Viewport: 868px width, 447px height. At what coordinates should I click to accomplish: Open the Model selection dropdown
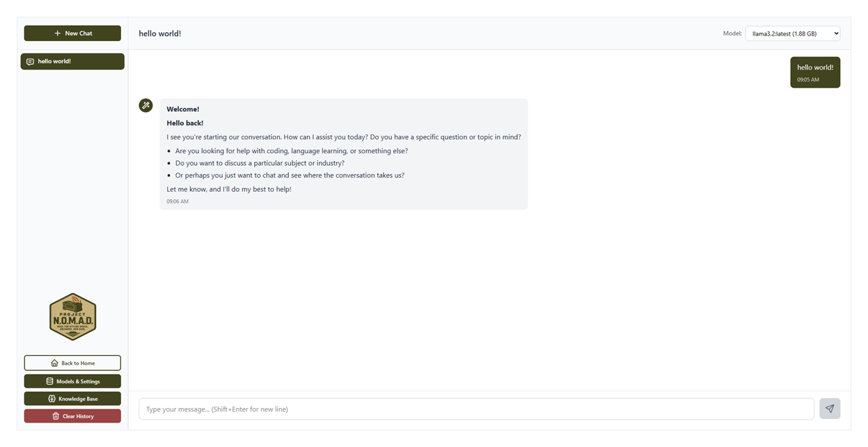coord(792,33)
